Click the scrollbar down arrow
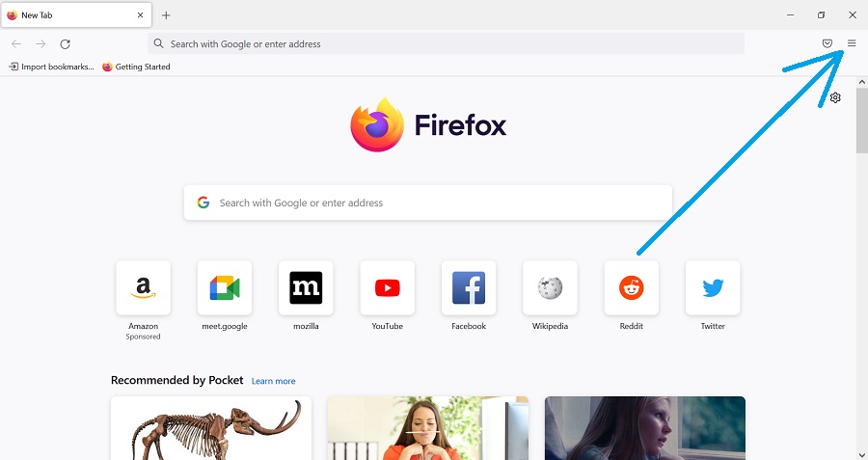The width and height of the screenshot is (868, 460). pyautogui.click(x=862, y=454)
